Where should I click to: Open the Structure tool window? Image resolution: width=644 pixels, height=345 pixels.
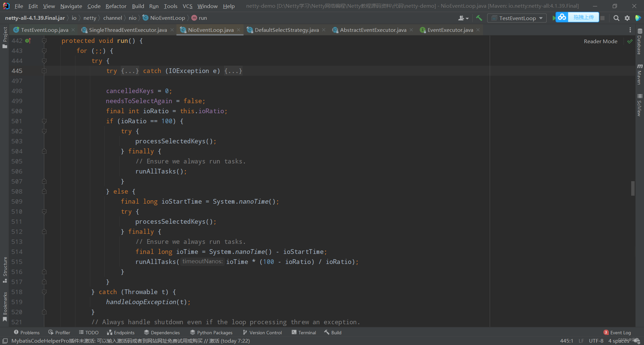pos(5,270)
